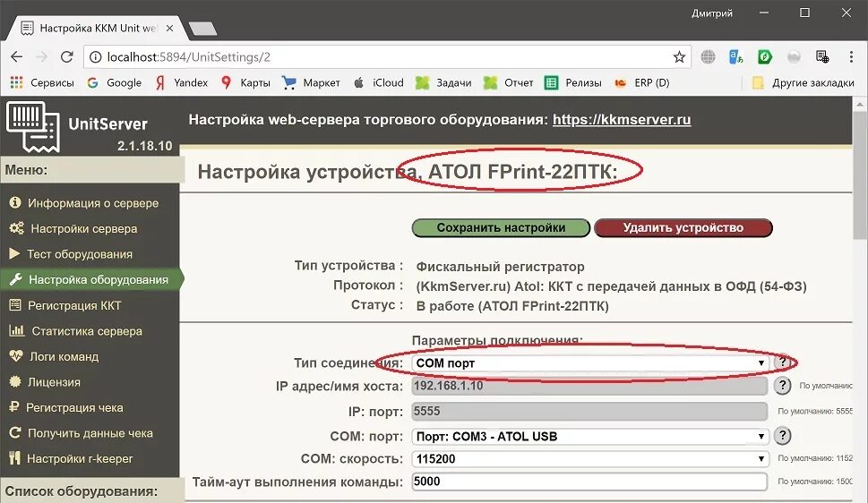This screenshot has height=503, width=868.
Task: Bookmark page with the star icon
Action: (x=679, y=57)
